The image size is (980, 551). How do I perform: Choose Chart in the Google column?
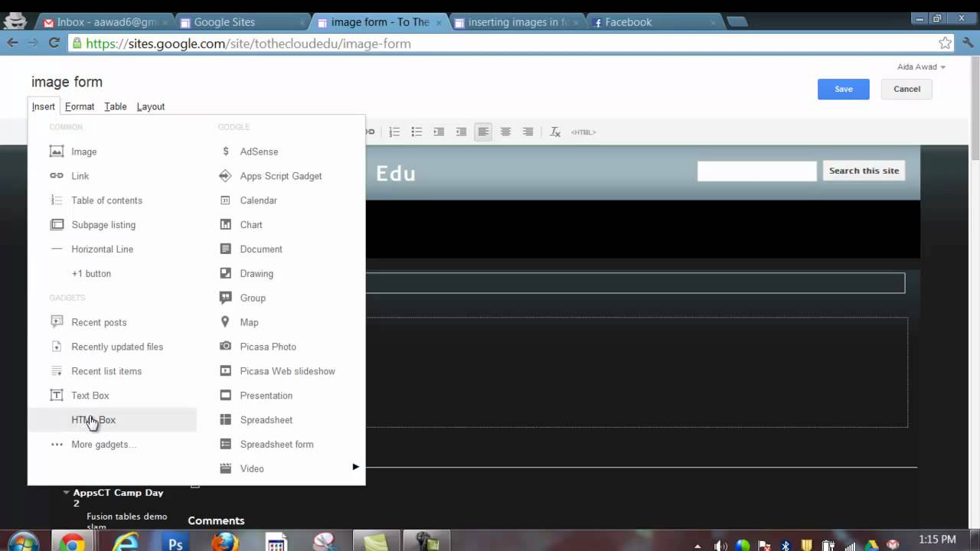pos(250,225)
